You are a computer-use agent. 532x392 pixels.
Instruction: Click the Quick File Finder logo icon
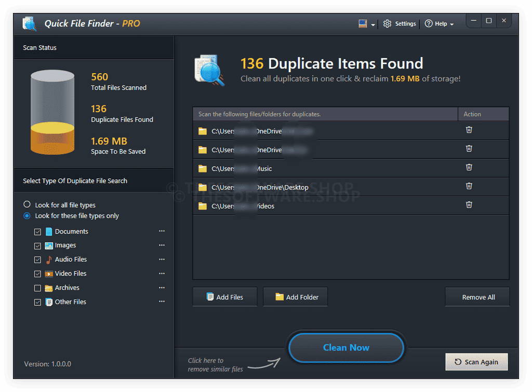29,23
